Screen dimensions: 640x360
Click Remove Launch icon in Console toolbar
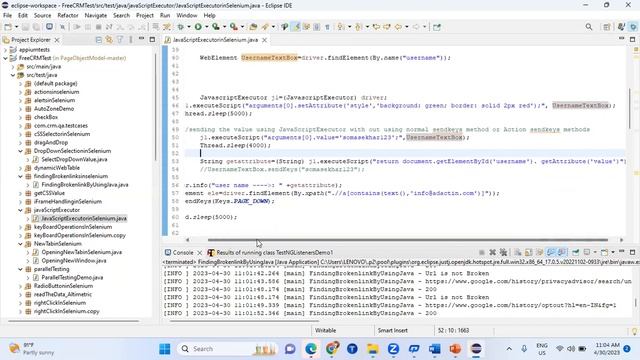point(492,252)
